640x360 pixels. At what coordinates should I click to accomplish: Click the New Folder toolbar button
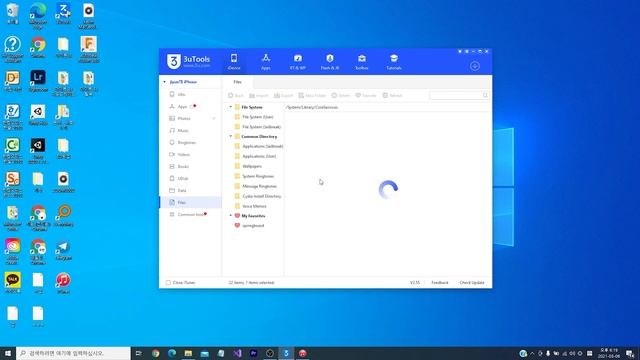pos(312,96)
